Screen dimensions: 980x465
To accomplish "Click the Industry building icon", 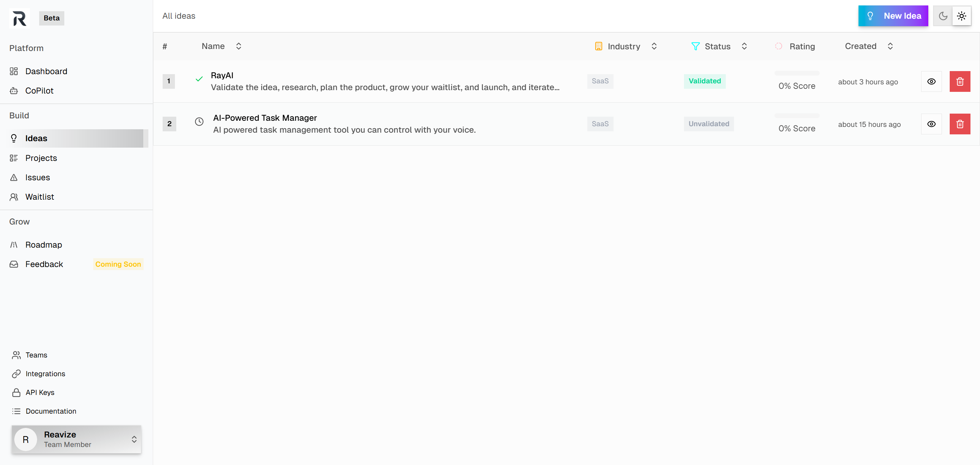I will (598, 46).
